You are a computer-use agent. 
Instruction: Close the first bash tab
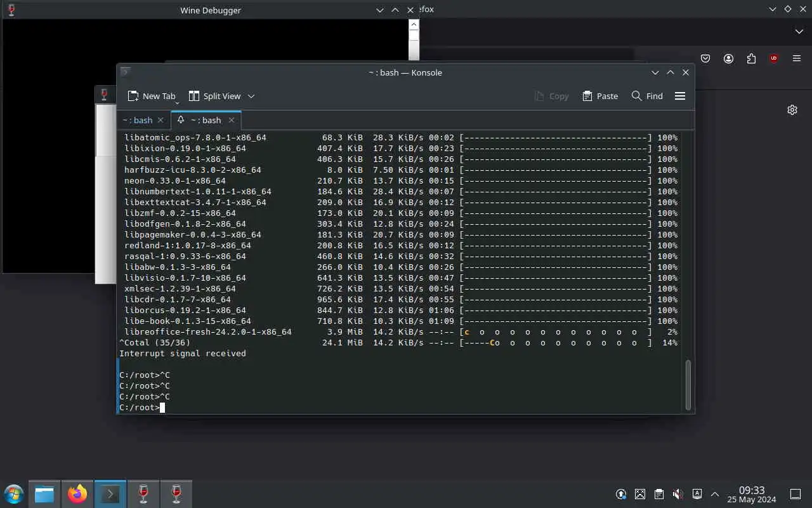click(x=160, y=120)
